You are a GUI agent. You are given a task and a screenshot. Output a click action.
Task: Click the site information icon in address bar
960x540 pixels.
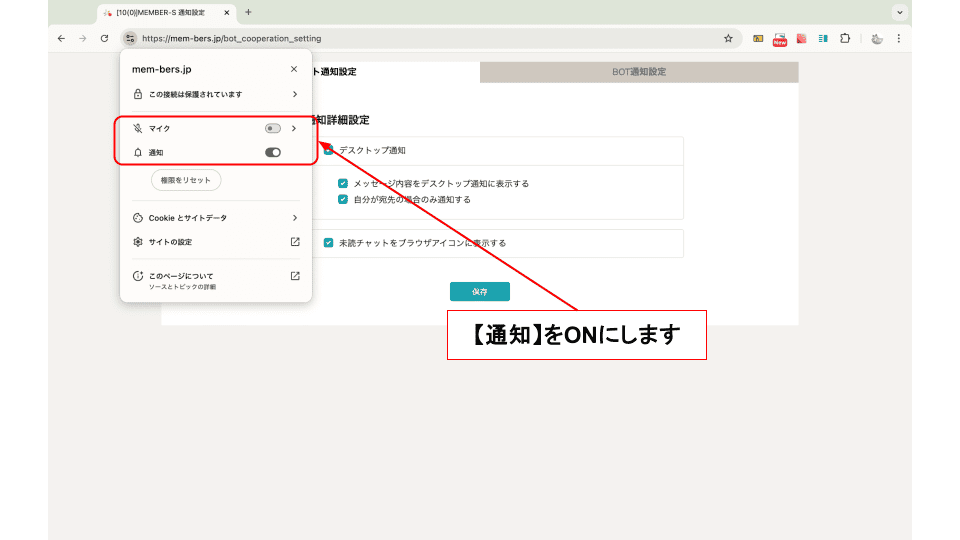point(130,38)
